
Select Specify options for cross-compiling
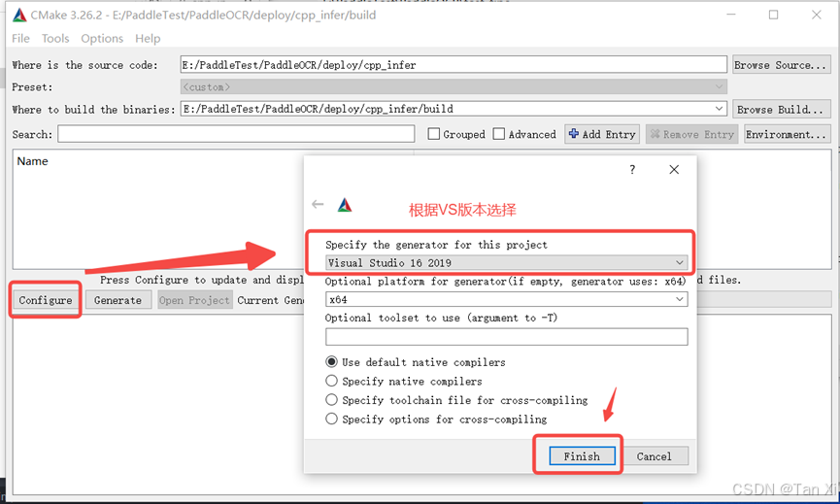coord(331,419)
